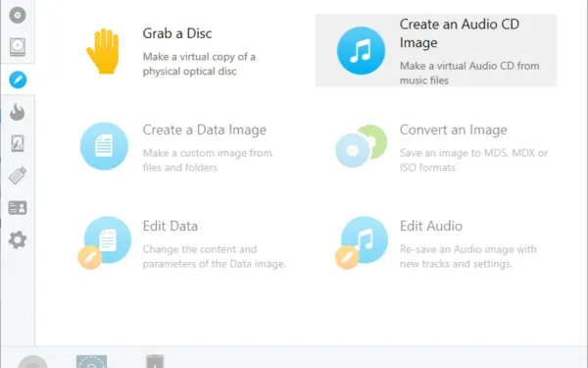This screenshot has height=368, width=588.
Task: Open the Virtual HDD icon in sidebar
Action: [x=18, y=143]
